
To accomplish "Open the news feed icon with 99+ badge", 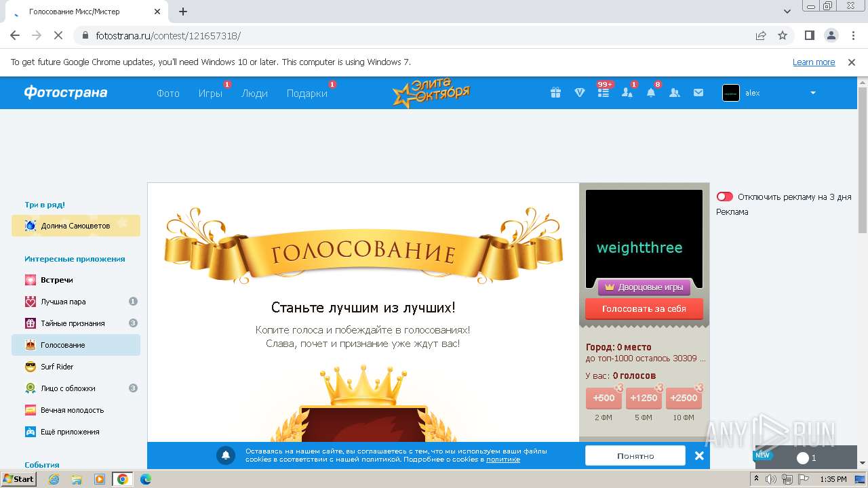I will click(604, 93).
